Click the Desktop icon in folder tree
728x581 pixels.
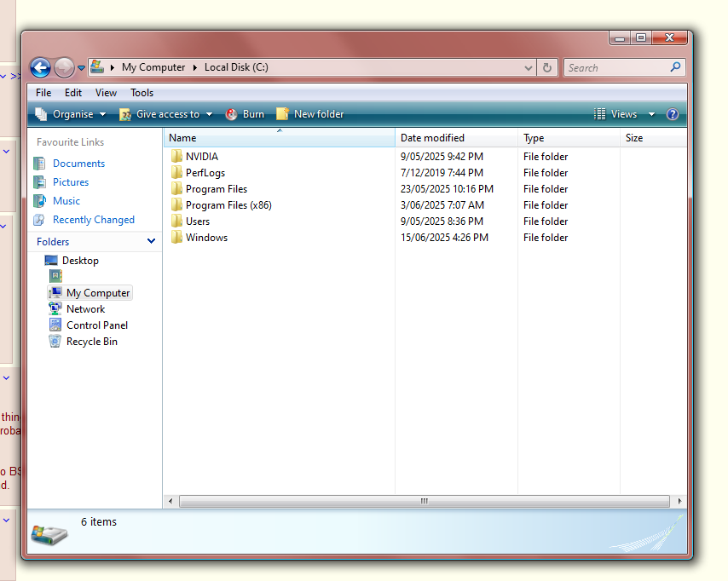51,261
